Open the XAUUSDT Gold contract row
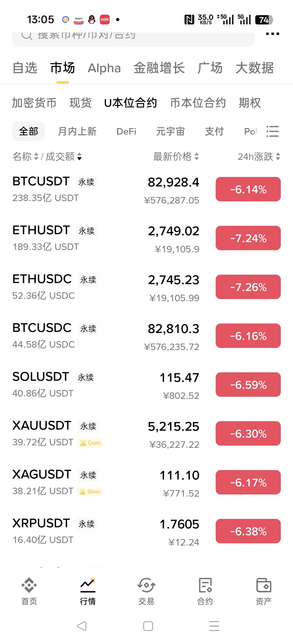 point(106,433)
